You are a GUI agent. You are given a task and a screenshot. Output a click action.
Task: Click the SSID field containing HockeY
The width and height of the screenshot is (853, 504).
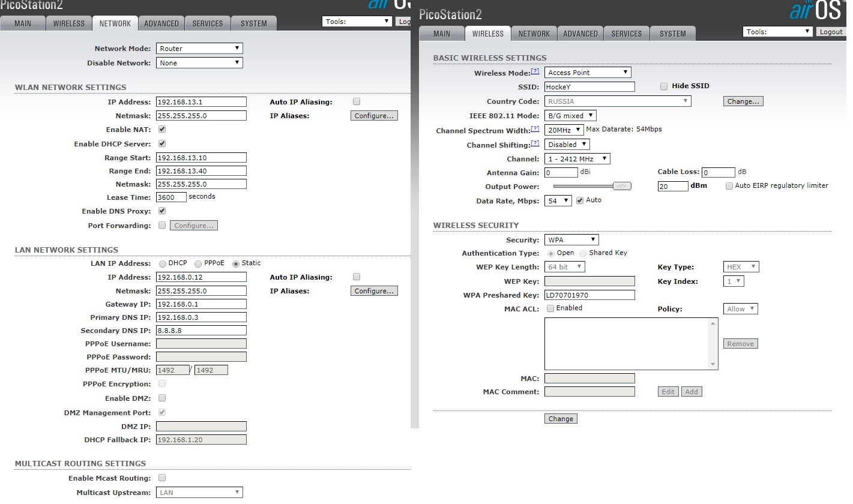coord(589,87)
